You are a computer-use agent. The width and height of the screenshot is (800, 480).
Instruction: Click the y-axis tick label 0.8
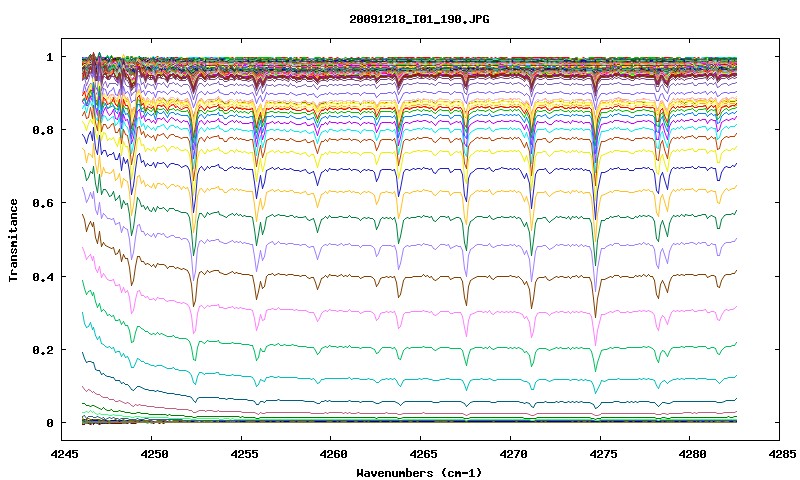(x=43, y=130)
